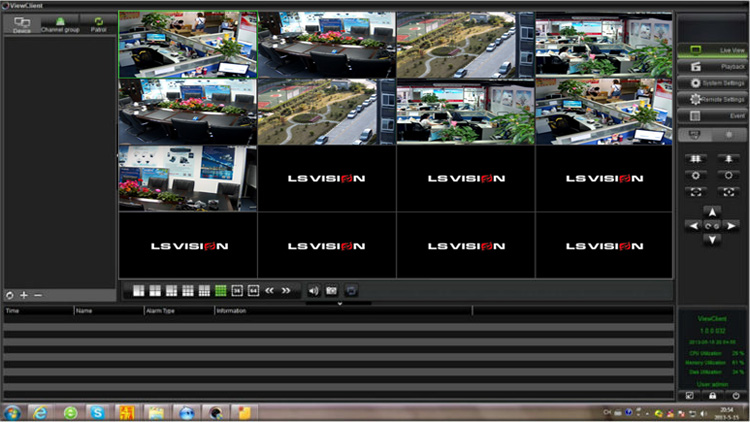
Task: Open the Playback section
Action: [x=712, y=67]
